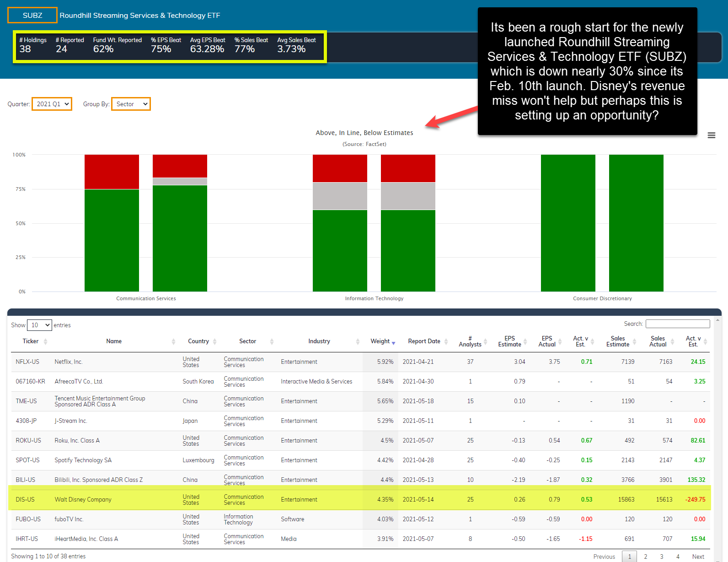Sort by # Analysts column arrows

[486, 341]
